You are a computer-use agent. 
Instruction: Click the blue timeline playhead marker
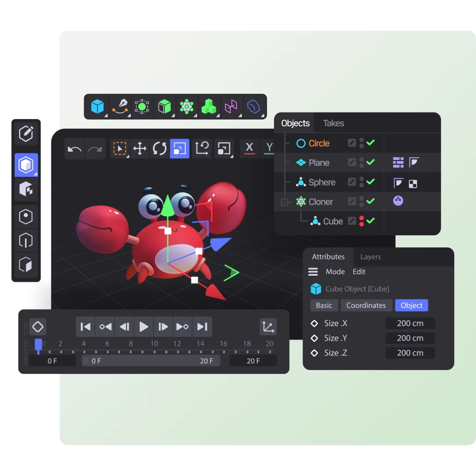[38, 346]
